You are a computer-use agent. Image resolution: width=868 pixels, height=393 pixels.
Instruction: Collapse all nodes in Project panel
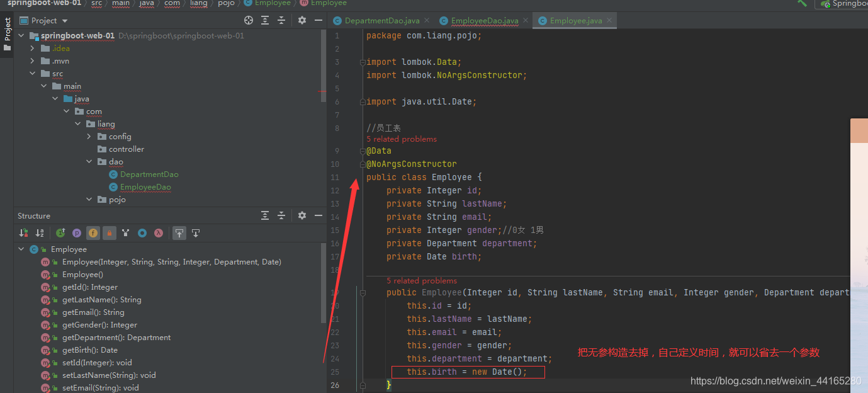(281, 20)
